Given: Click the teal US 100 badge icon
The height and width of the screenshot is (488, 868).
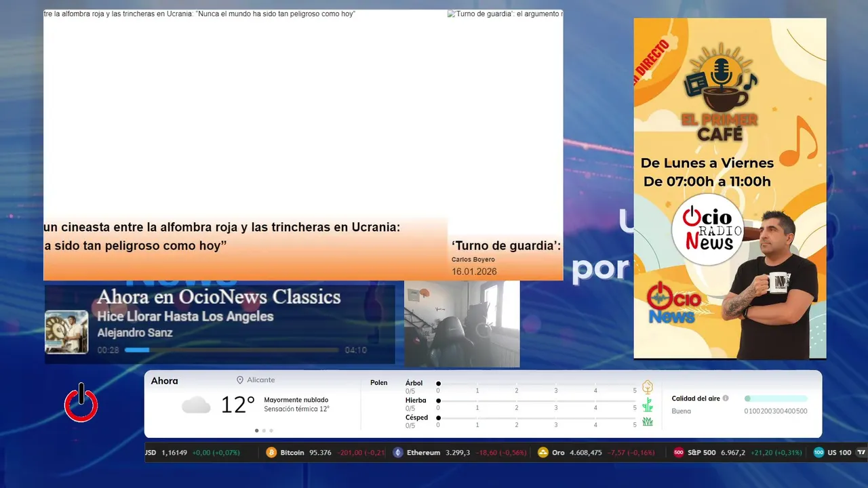Looking at the screenshot, I should pyautogui.click(x=818, y=452).
